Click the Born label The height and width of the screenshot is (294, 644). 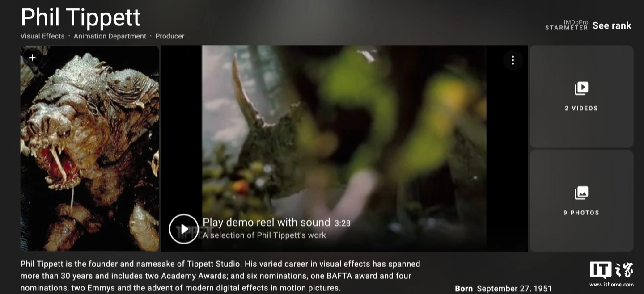pyautogui.click(x=464, y=289)
